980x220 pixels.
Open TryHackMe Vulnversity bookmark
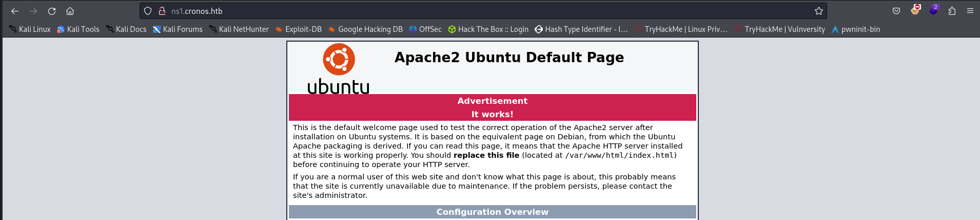click(x=779, y=29)
